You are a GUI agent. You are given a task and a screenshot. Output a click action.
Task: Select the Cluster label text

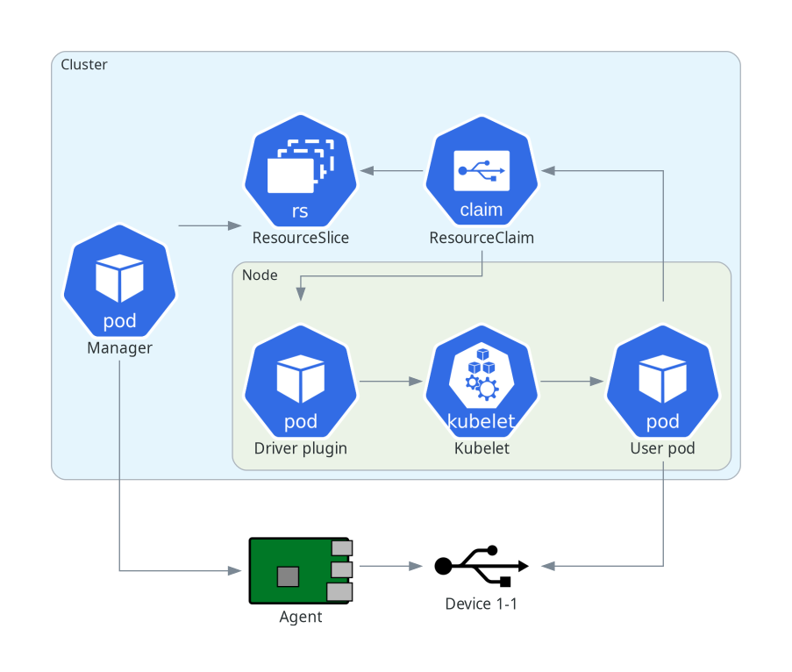tap(83, 64)
